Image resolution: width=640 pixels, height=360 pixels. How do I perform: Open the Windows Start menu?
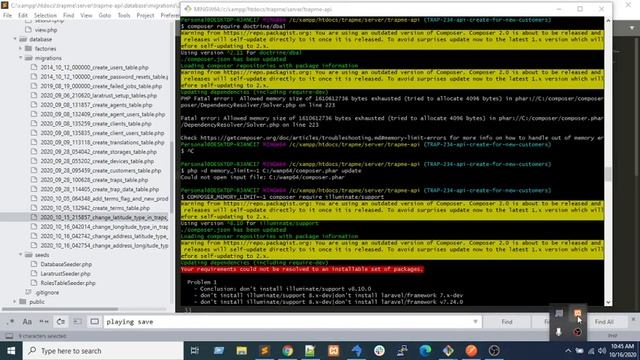pos(11,351)
